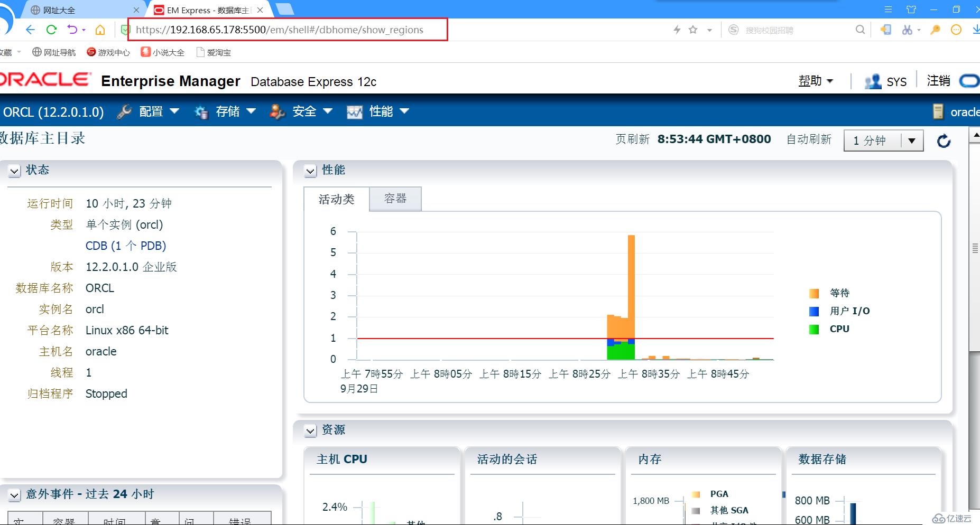Switch to the 容器 tab
Viewport: 980px width, 525px height.
coord(395,199)
